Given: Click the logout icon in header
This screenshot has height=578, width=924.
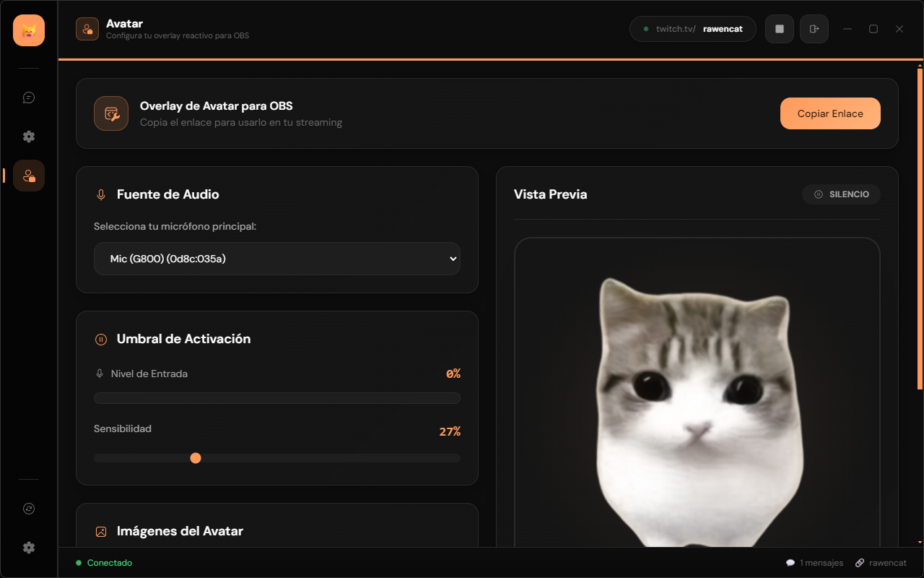Looking at the screenshot, I should point(814,29).
